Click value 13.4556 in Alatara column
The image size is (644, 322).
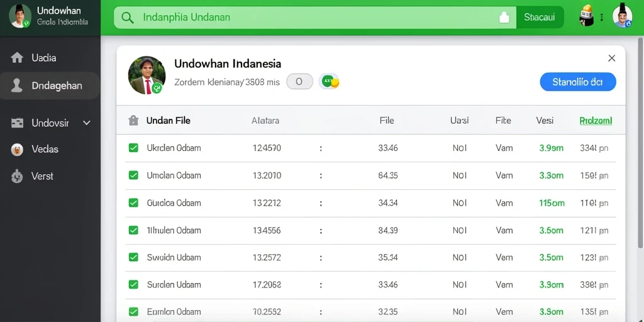(267, 230)
